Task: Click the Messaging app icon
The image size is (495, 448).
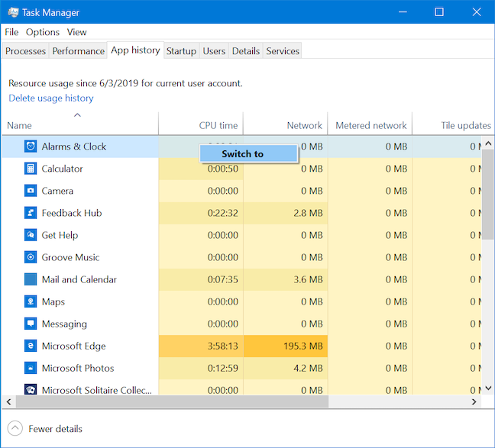Action: click(31, 324)
